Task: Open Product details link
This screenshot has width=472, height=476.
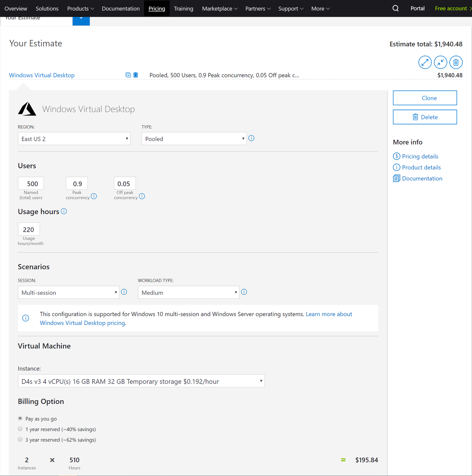Action: coord(421,167)
